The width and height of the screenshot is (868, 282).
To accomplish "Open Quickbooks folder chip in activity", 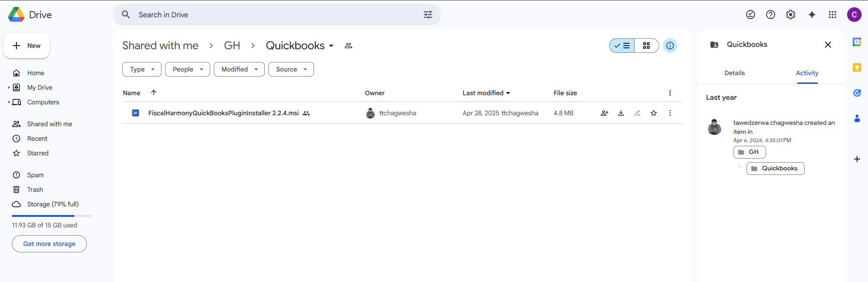I will point(775,169).
